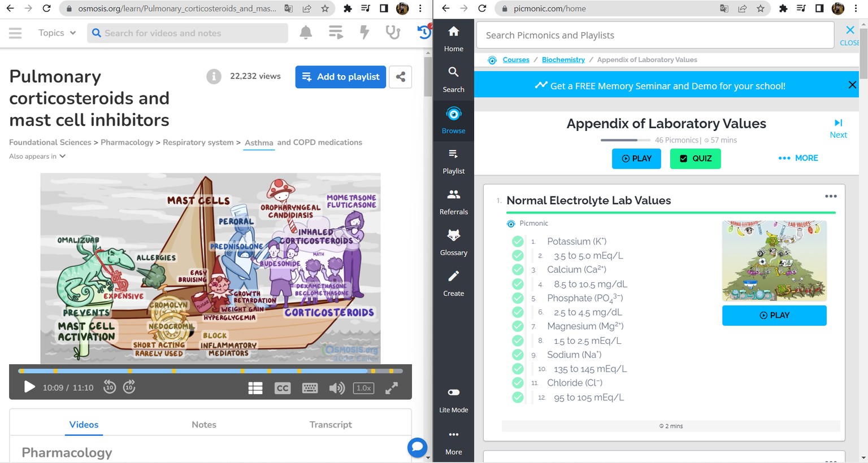Toggle check for Chloride (Cl-)
The height and width of the screenshot is (463, 868).
point(518,383)
